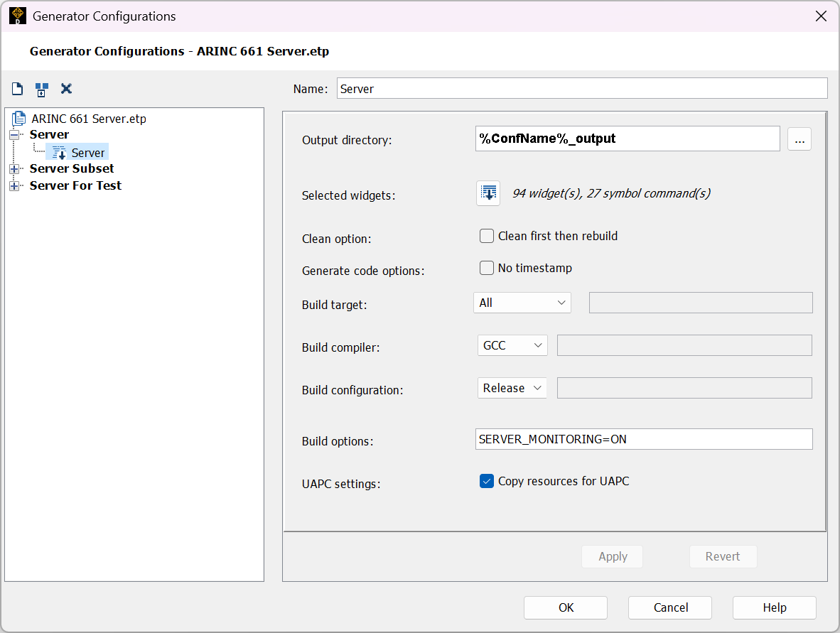Click the Help button
This screenshot has width=840, height=633.
pos(774,607)
